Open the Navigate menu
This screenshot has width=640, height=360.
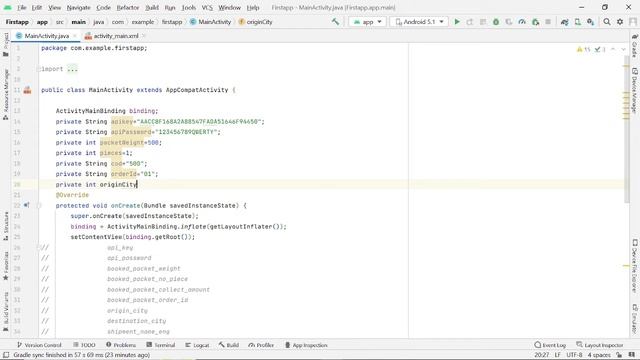78,7
